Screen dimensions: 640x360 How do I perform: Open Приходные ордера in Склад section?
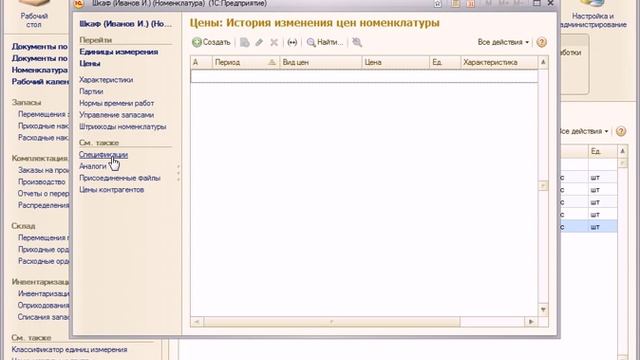(44, 249)
